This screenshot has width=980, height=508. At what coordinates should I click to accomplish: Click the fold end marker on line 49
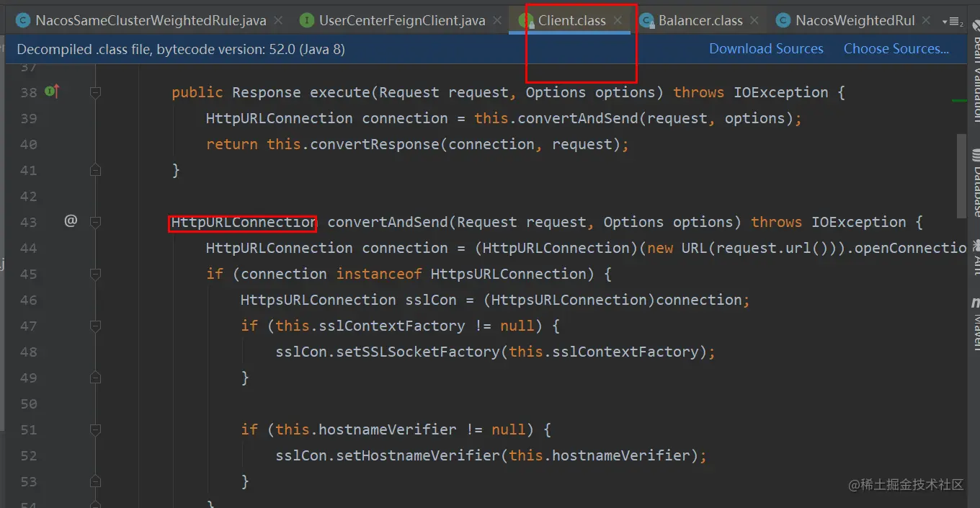(95, 378)
